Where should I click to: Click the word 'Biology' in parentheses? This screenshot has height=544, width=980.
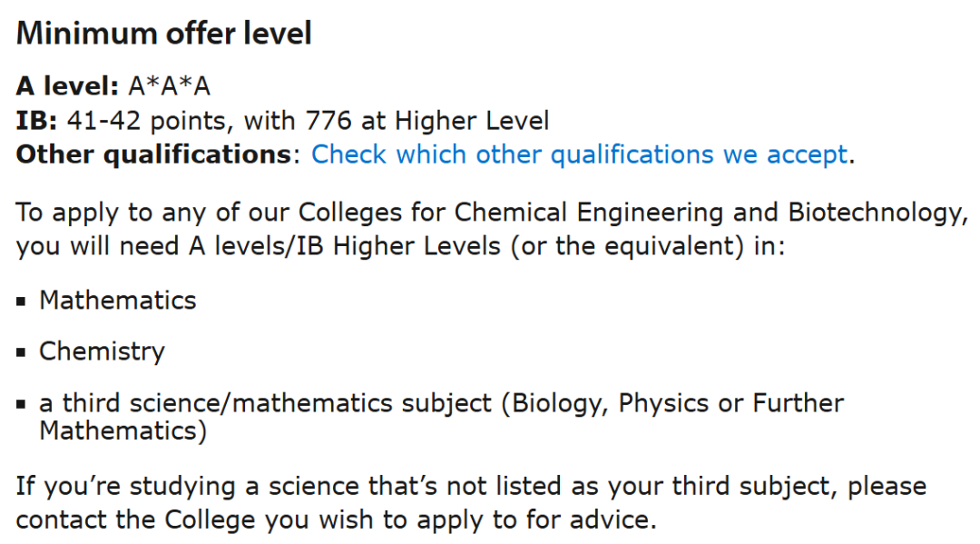(559, 403)
